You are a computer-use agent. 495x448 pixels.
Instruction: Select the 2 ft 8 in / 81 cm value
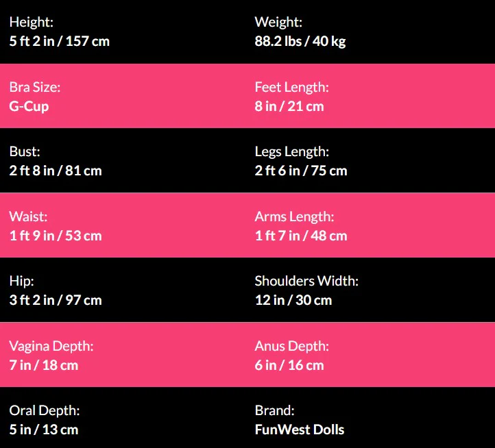(x=56, y=171)
